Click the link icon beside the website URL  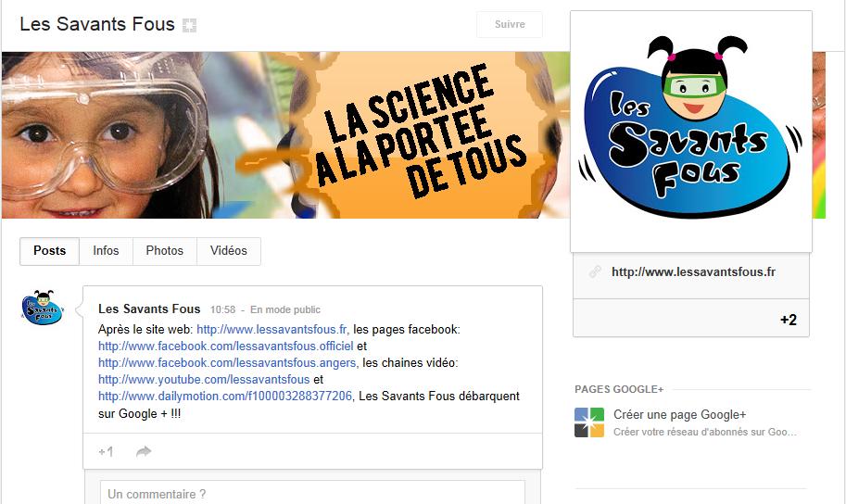tap(595, 272)
